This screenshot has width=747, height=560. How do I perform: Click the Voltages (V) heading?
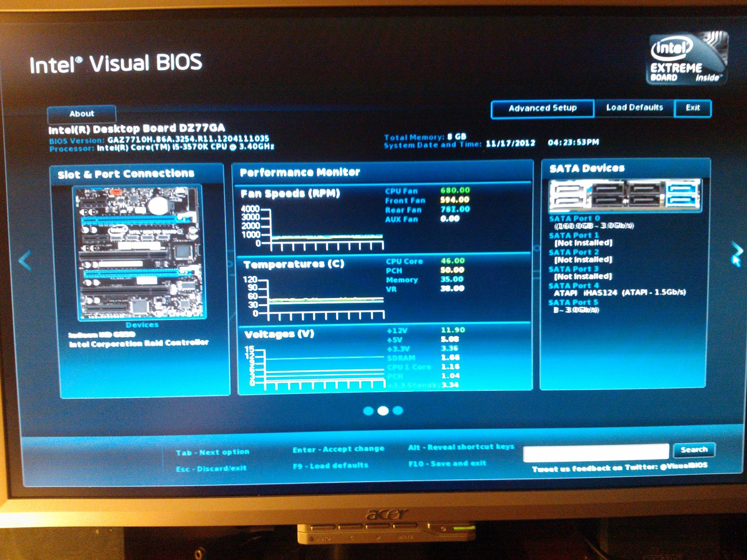pos(279,334)
